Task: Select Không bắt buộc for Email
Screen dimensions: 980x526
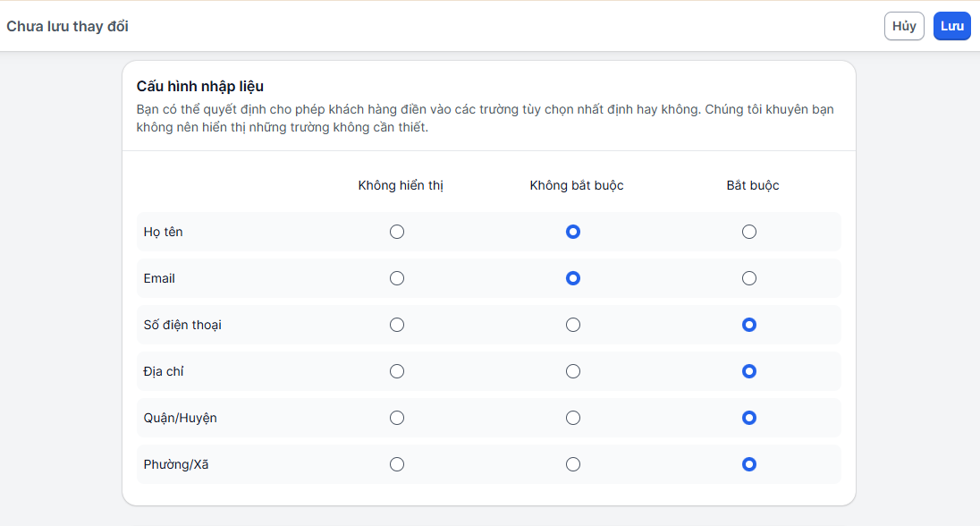Action: pos(573,278)
